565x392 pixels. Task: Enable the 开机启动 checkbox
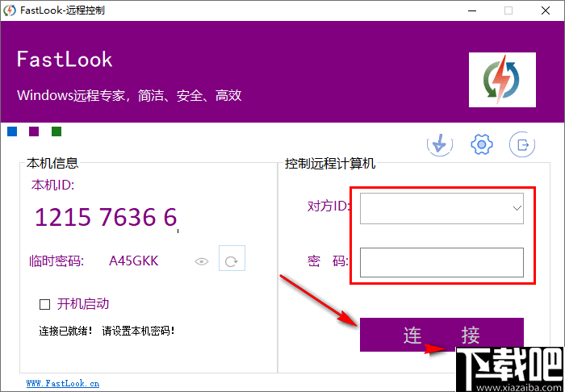[x=44, y=305]
